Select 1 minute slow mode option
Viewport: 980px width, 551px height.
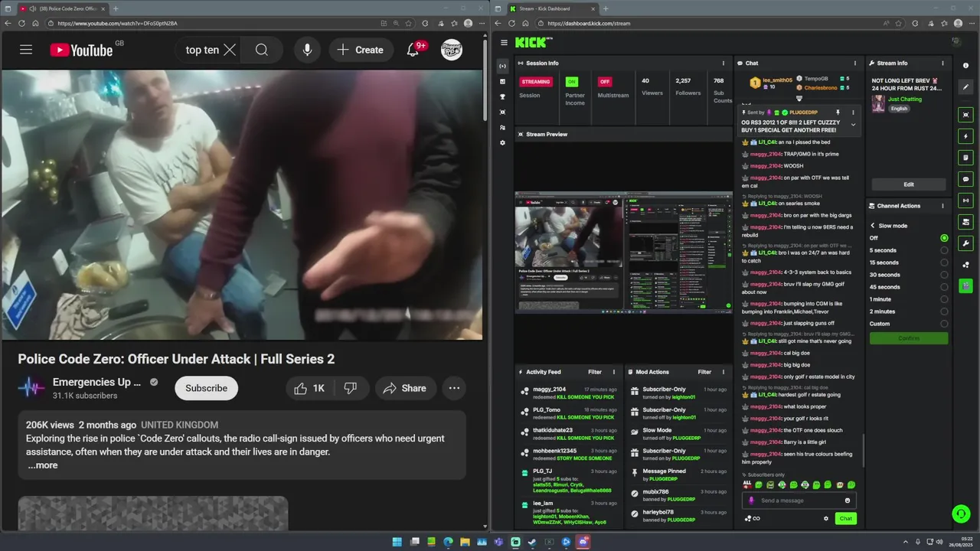point(944,299)
